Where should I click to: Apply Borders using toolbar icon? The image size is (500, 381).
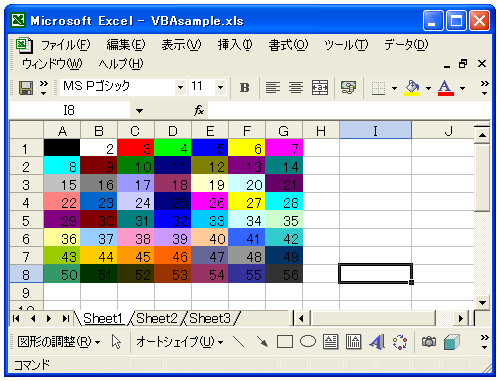tap(378, 88)
